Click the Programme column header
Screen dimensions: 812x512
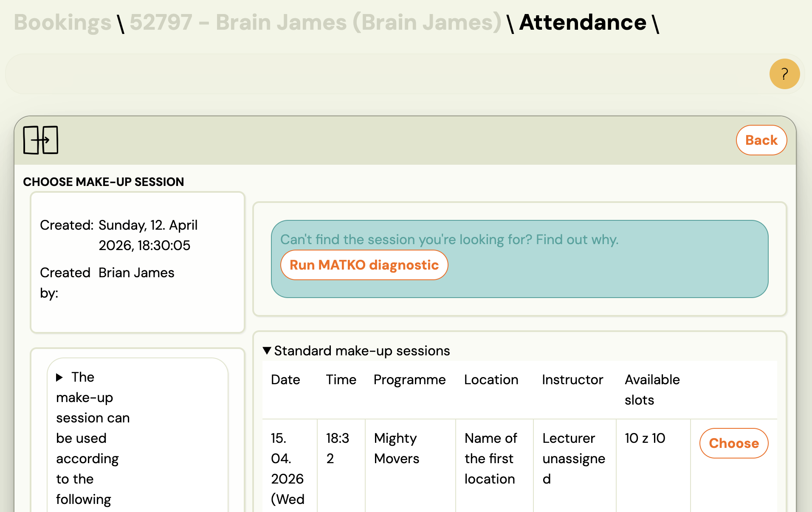[409, 380]
